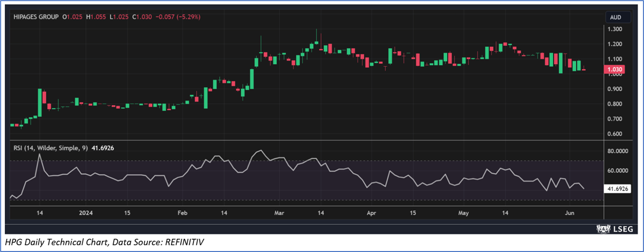Click the HPG Daily Technical Chart caption
Image resolution: width=644 pixels, height=252 pixels.
click(x=105, y=242)
